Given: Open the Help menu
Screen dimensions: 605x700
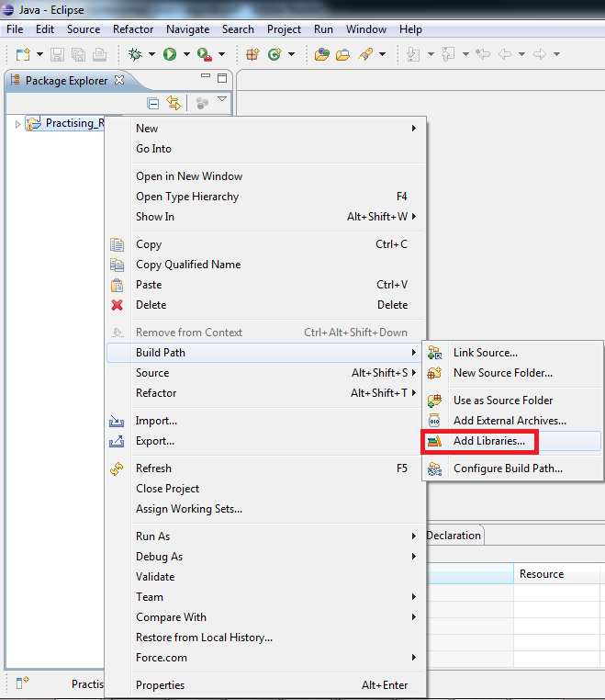Looking at the screenshot, I should click(x=410, y=29).
